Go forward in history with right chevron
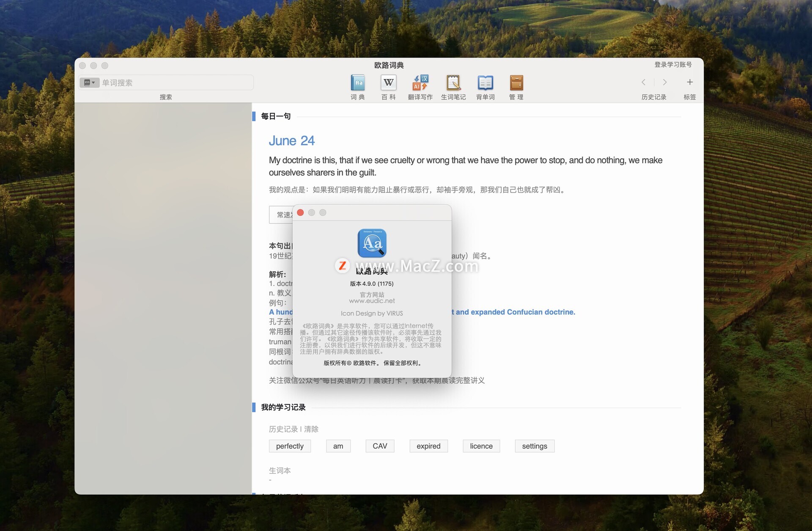Screen dimensions: 812x531 point(664,82)
